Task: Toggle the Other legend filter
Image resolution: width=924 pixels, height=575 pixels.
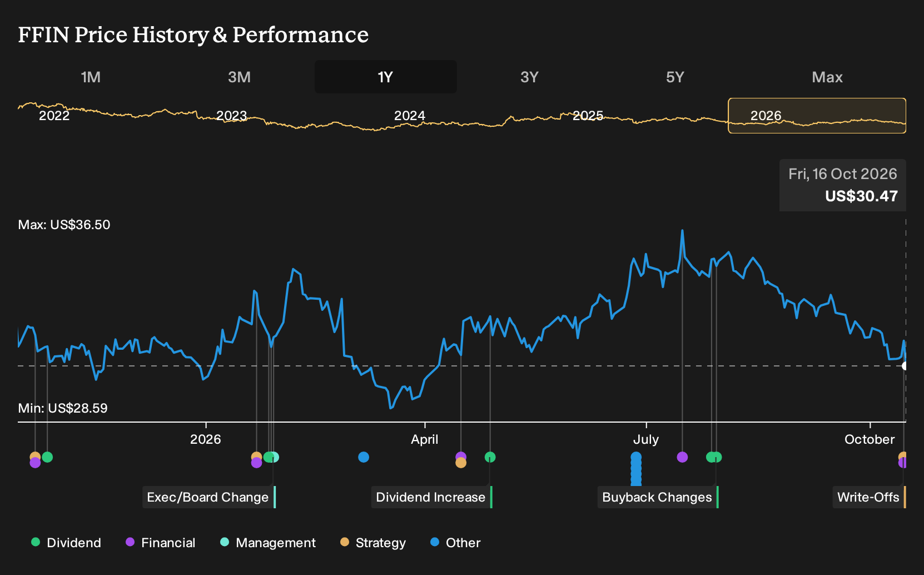Action: pos(455,543)
